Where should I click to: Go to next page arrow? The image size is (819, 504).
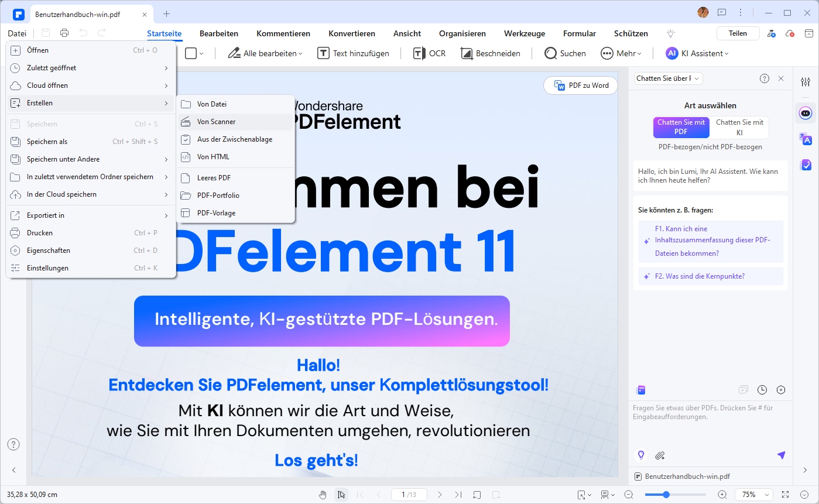tap(440, 495)
